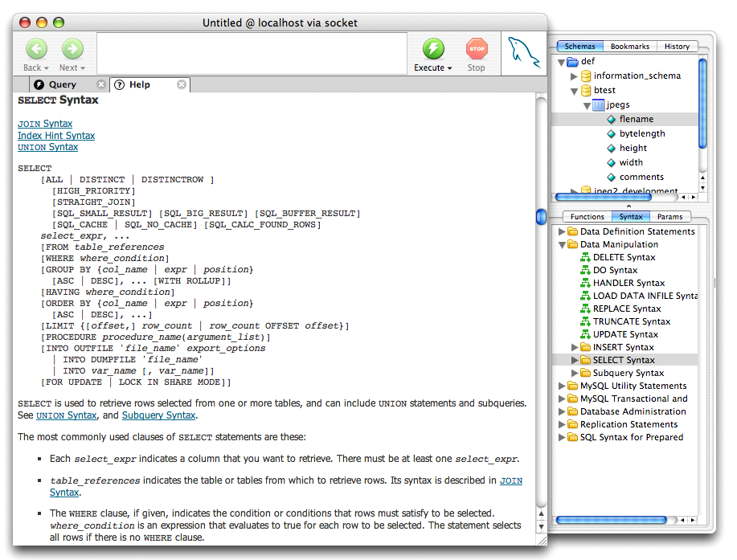Open the Params tab
This screenshot has width=737, height=560.
click(x=669, y=217)
